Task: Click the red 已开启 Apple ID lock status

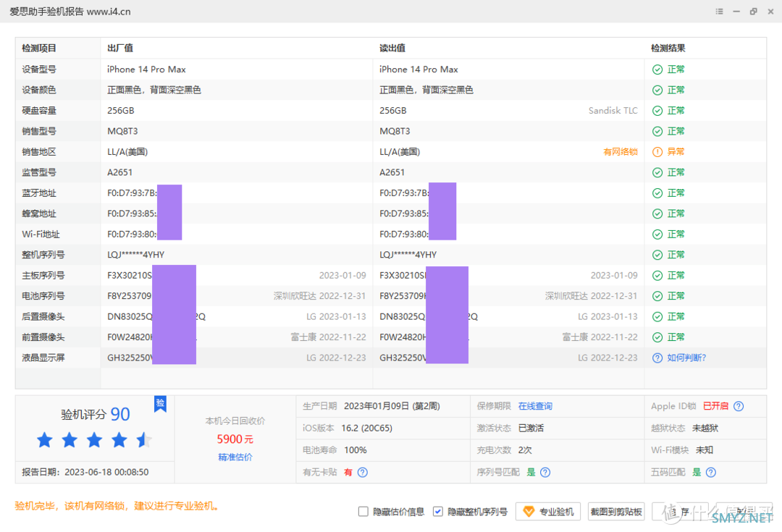Action: point(715,406)
